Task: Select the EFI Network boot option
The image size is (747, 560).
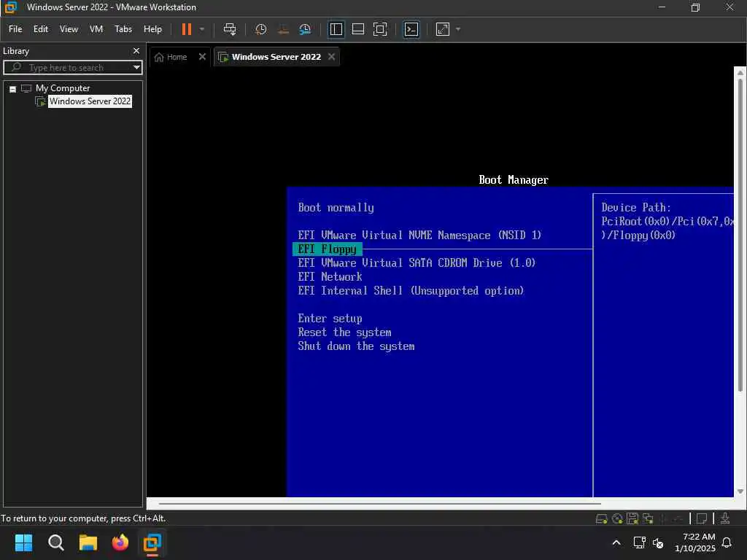Action: 330,276
